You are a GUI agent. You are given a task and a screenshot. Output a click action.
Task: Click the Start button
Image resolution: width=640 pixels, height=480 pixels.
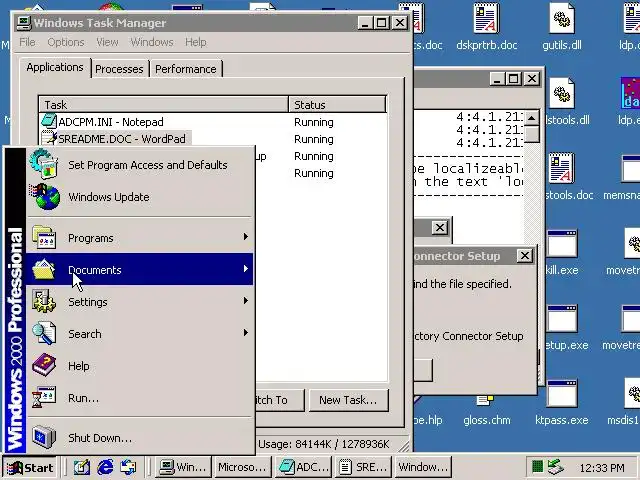click(30, 467)
